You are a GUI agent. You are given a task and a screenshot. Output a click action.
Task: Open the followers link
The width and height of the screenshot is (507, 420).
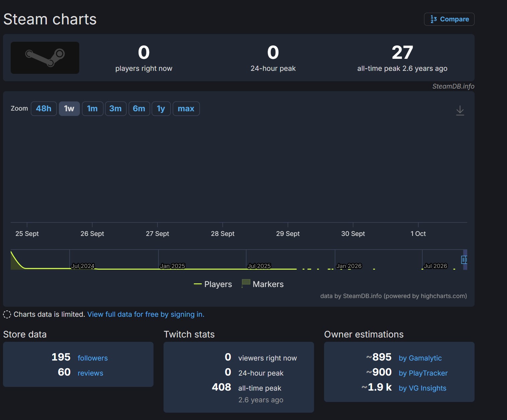tap(93, 358)
